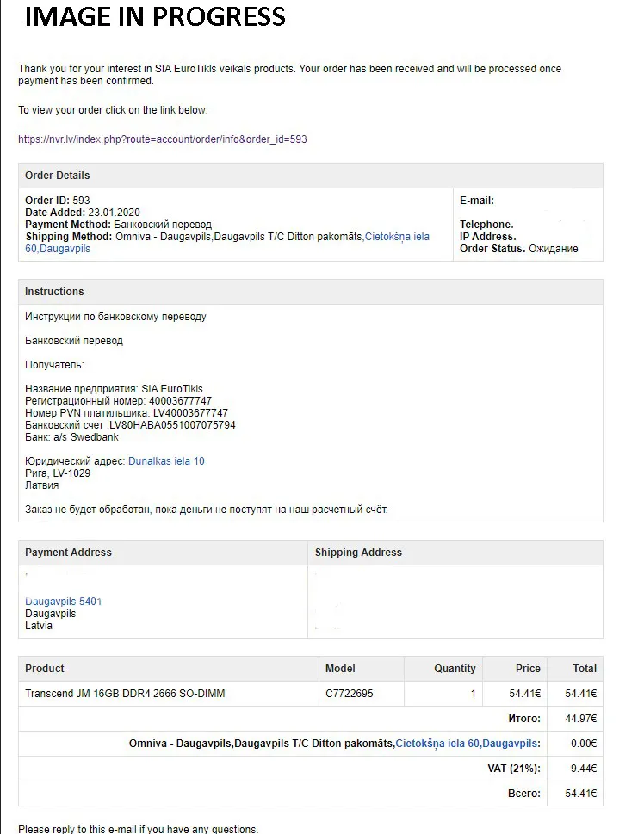Click the bank account number LV80HABA0551007075794
644x834 pixels.
tap(172, 425)
